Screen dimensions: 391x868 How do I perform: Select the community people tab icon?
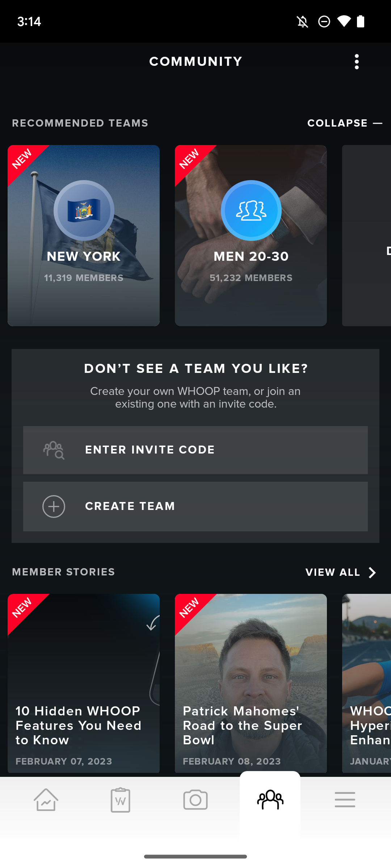(270, 800)
